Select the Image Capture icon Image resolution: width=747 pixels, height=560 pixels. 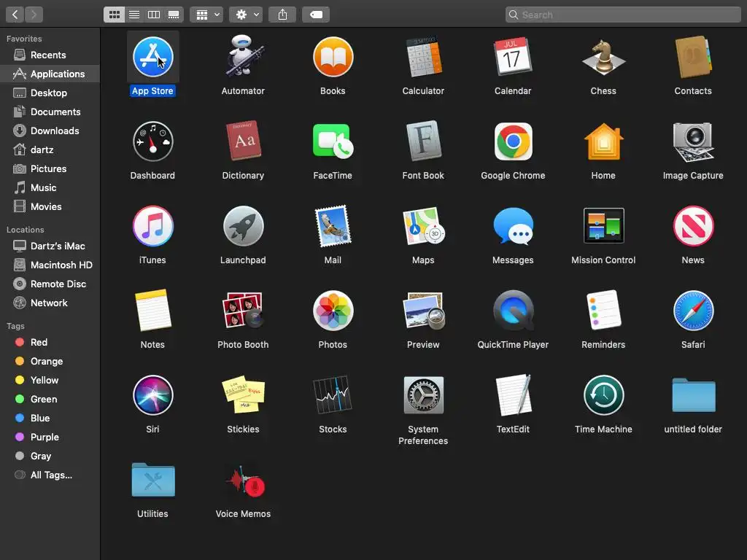[693, 141]
